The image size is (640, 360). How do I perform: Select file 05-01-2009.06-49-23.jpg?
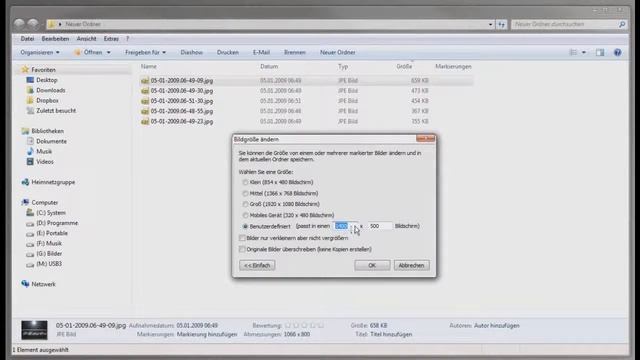click(x=182, y=122)
